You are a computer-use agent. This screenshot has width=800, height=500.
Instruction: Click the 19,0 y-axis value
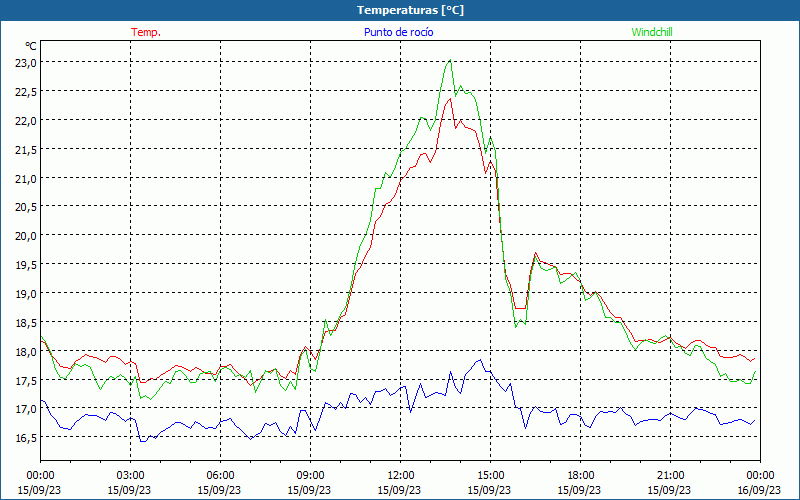point(27,293)
